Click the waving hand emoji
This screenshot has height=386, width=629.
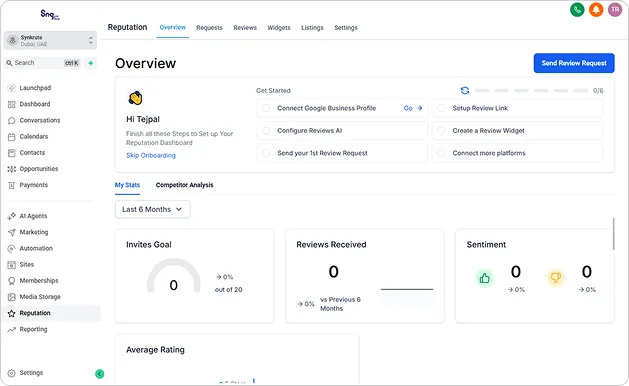click(x=136, y=98)
